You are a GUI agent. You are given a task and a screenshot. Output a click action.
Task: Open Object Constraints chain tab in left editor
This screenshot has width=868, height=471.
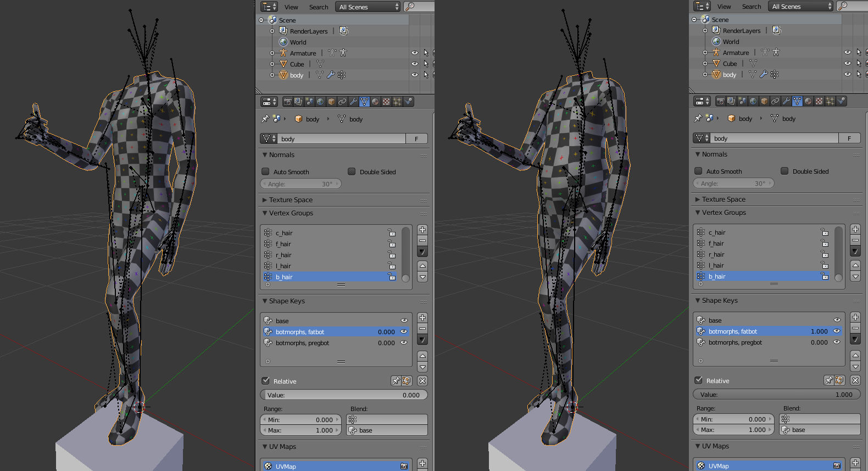[342, 102]
